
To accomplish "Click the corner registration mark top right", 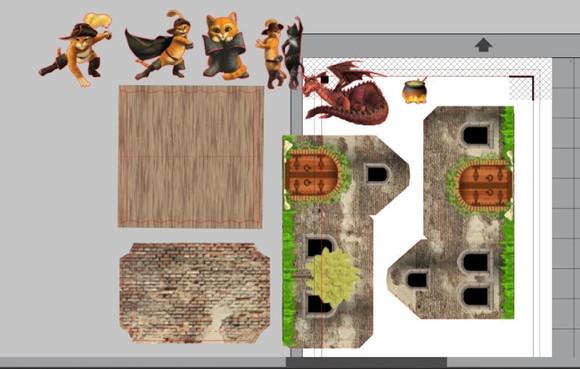I will 522,88.
